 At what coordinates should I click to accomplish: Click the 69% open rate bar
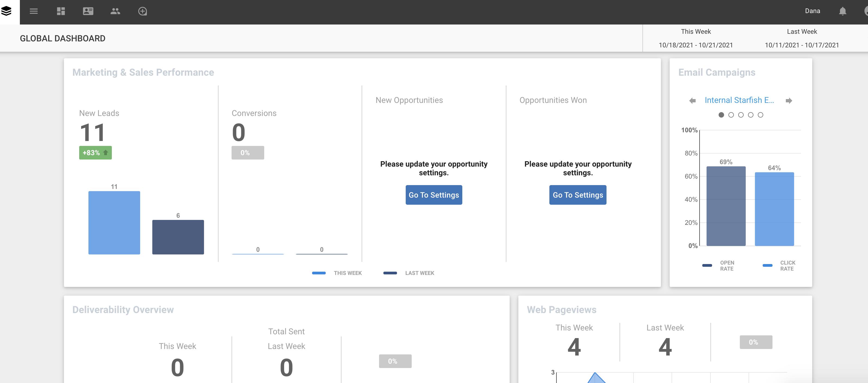tap(726, 206)
